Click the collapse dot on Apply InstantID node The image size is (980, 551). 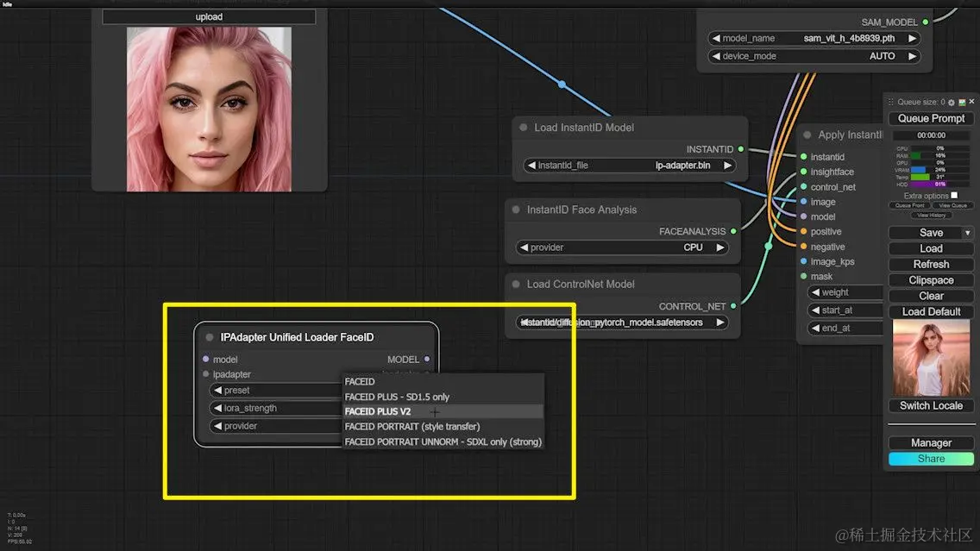807,135
